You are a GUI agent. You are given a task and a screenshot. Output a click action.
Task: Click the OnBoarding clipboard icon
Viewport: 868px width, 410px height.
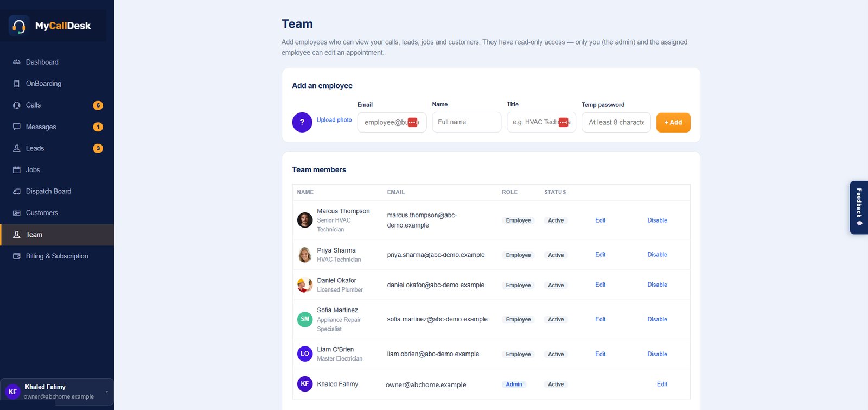coord(17,84)
